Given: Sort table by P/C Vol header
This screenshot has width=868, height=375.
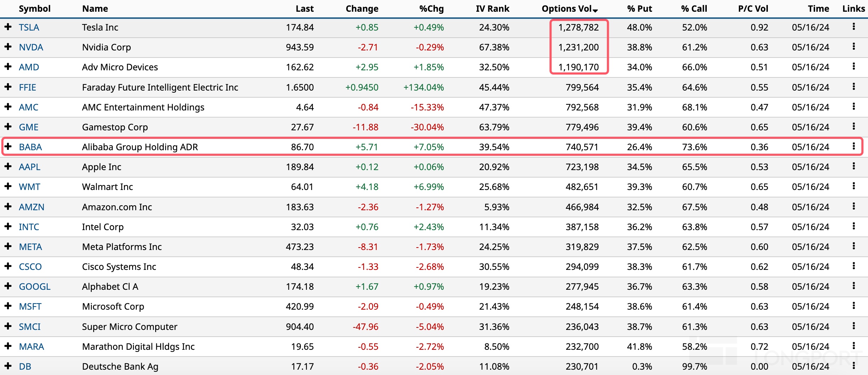Looking at the screenshot, I should [x=753, y=9].
